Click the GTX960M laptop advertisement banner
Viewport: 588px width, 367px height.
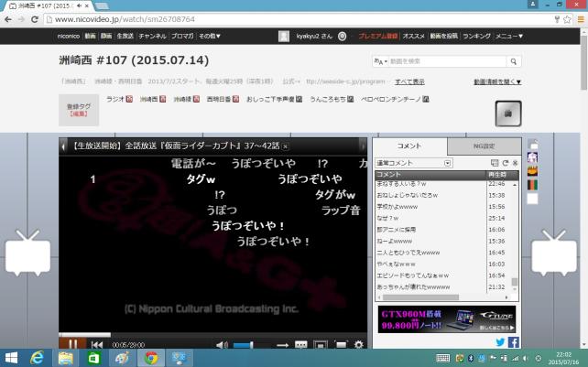tap(447, 319)
